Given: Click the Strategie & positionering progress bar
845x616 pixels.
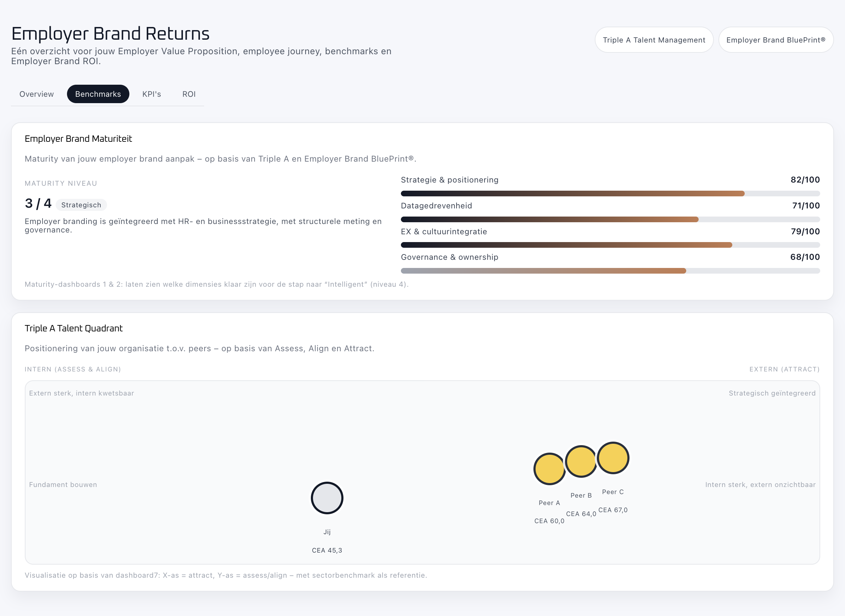Looking at the screenshot, I should coord(610,194).
